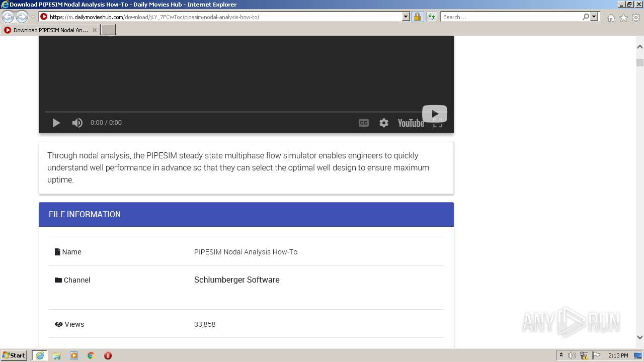644x362 pixels.
Task: Click the Views eye icon
Action: pyautogui.click(x=58, y=324)
